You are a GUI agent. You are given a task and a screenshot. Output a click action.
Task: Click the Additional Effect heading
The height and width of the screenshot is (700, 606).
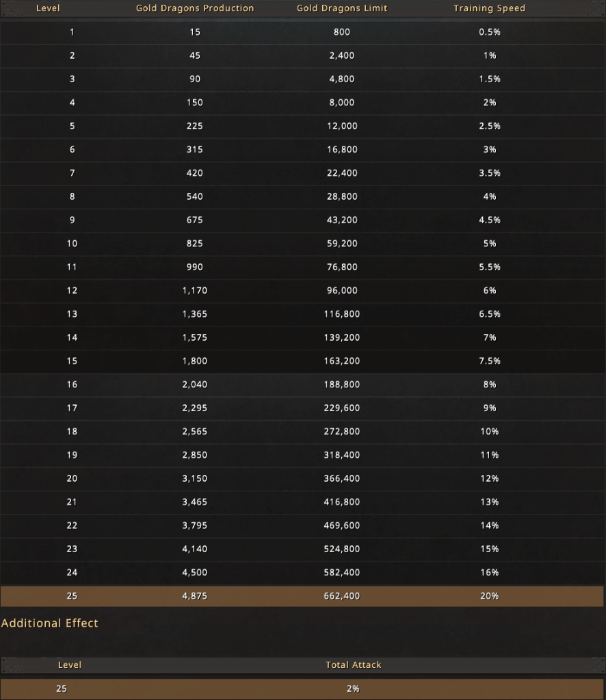tap(49, 623)
